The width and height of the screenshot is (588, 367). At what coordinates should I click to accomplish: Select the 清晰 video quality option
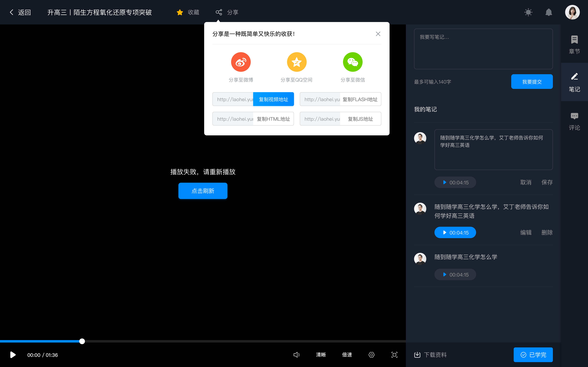pos(320,355)
